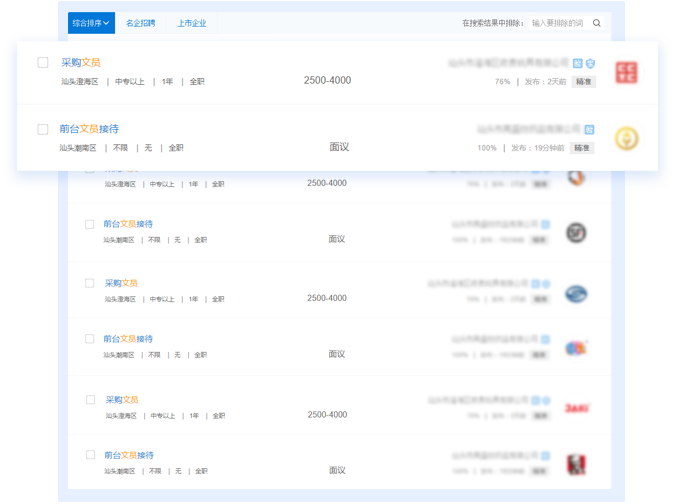The height and width of the screenshot is (504, 676).
Task: Click the exclude-keyword search input field
Action: [x=558, y=22]
